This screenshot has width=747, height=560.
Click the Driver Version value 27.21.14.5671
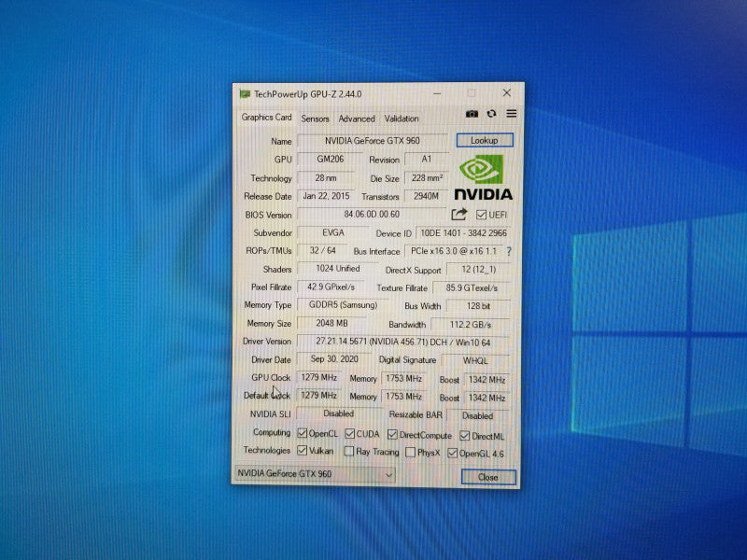(403, 342)
